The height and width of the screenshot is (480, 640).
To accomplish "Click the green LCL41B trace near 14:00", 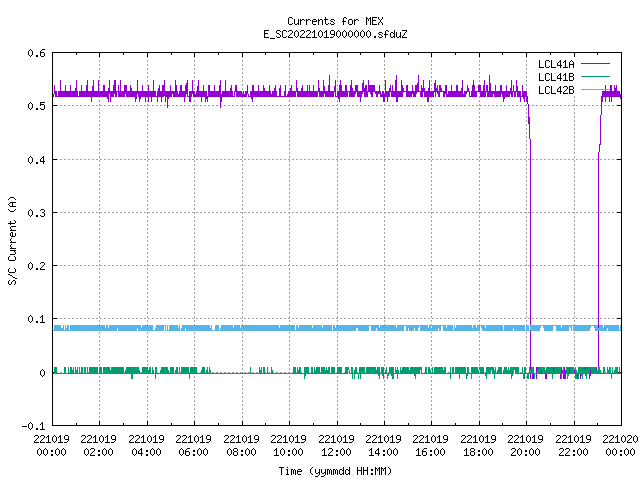I will pyautogui.click(x=384, y=370).
